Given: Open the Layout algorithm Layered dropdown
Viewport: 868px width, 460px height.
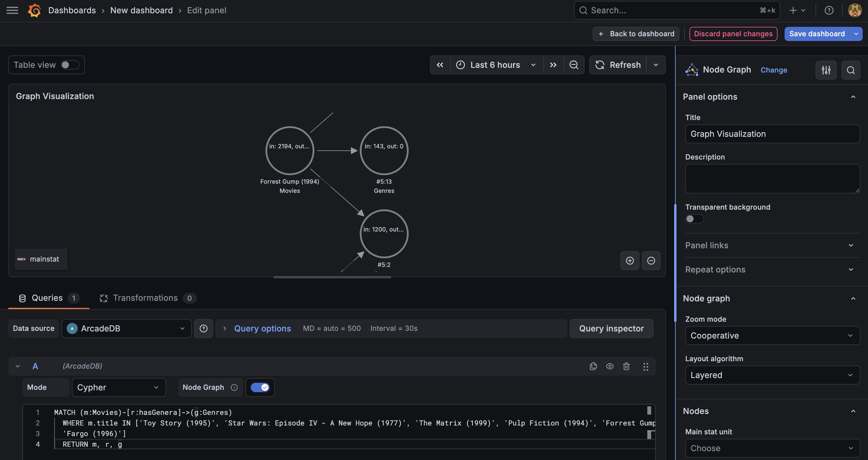Looking at the screenshot, I should pos(772,375).
